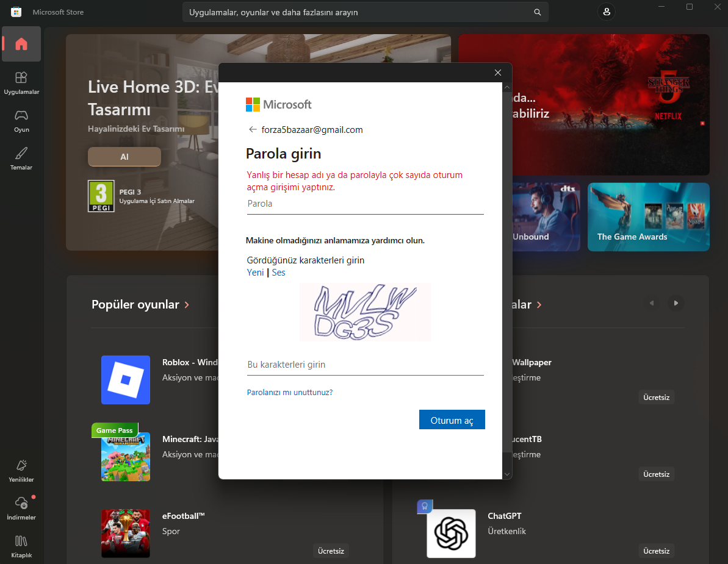
Task: Click the 'Roblox - Wind' title text
Action: coord(190,362)
